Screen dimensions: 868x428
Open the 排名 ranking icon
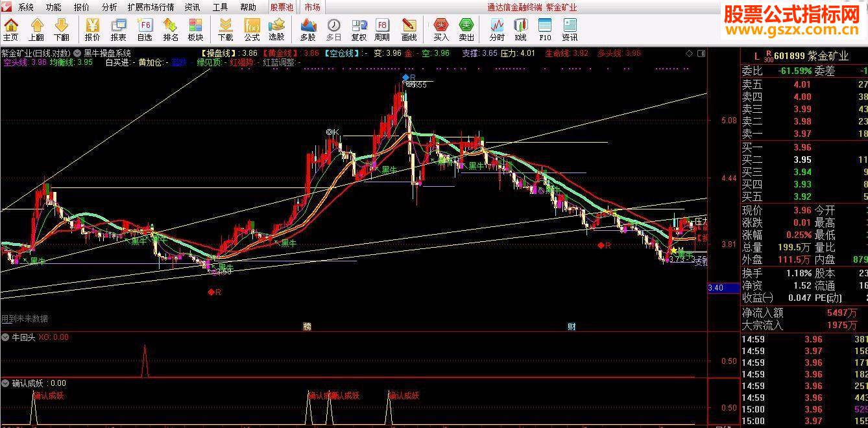[x=171, y=30]
